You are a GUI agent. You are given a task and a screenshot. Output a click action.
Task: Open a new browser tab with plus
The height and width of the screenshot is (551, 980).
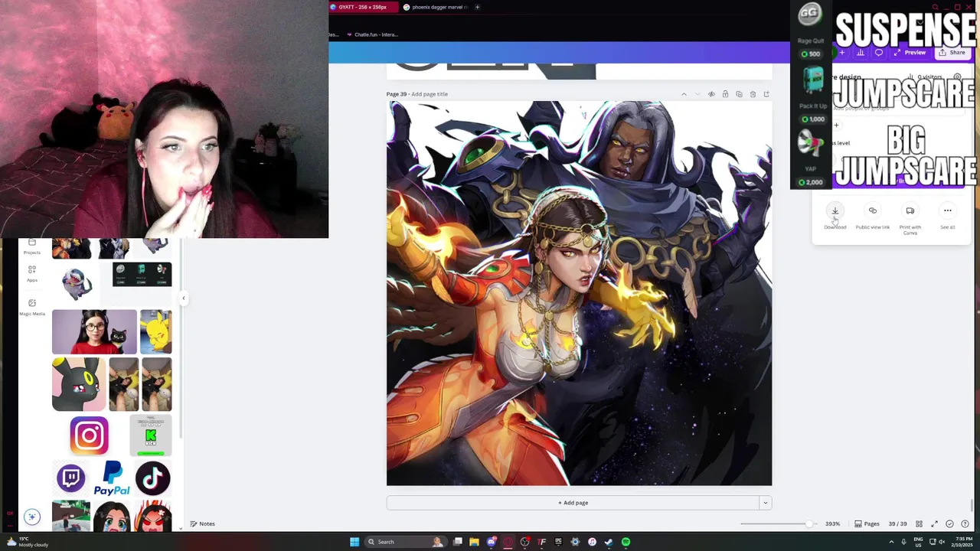(477, 7)
